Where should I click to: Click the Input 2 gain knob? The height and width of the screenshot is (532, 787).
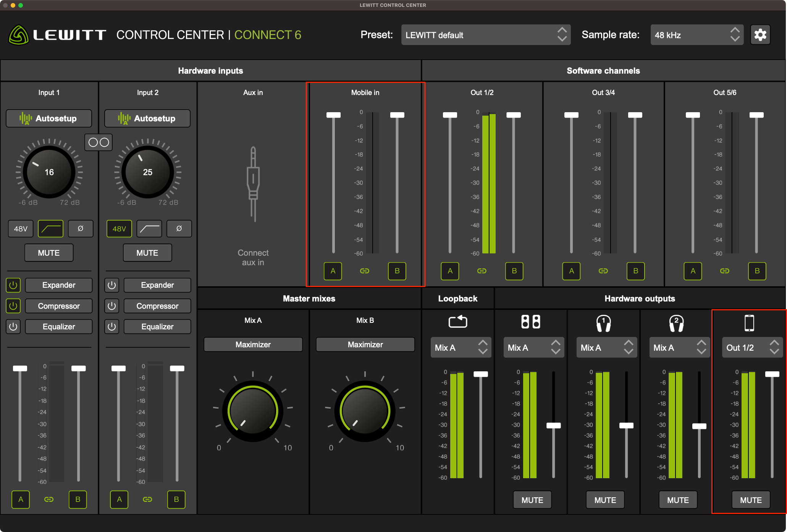point(148,172)
